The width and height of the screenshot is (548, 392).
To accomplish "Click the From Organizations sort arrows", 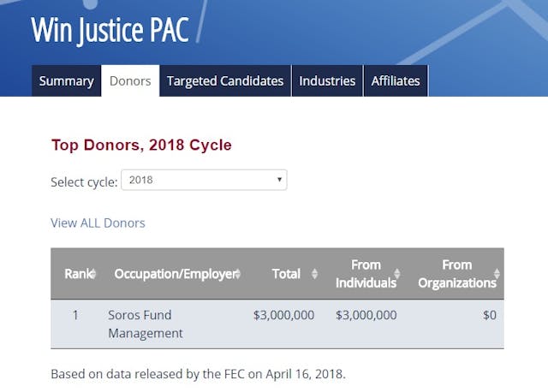I will pos(497,274).
